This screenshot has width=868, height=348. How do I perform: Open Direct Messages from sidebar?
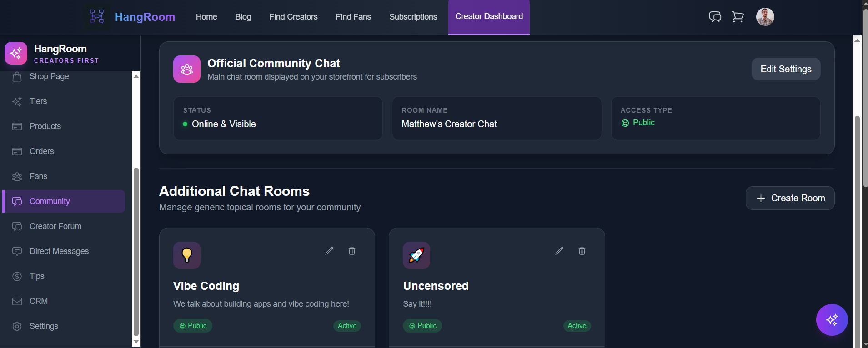point(59,251)
